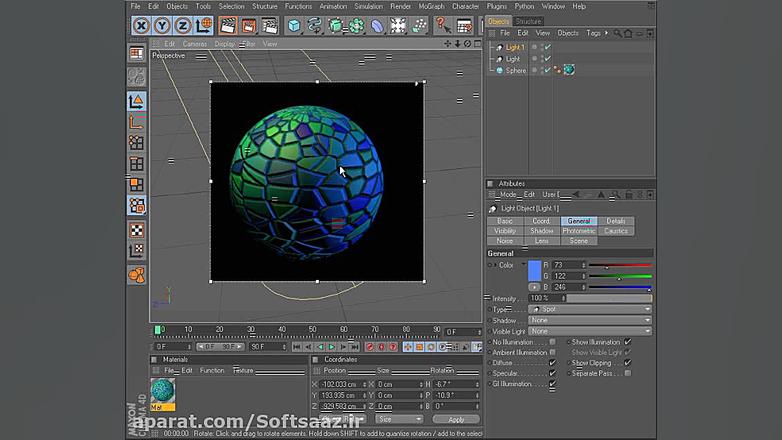Click the Add Cube primitive icon

291,26
